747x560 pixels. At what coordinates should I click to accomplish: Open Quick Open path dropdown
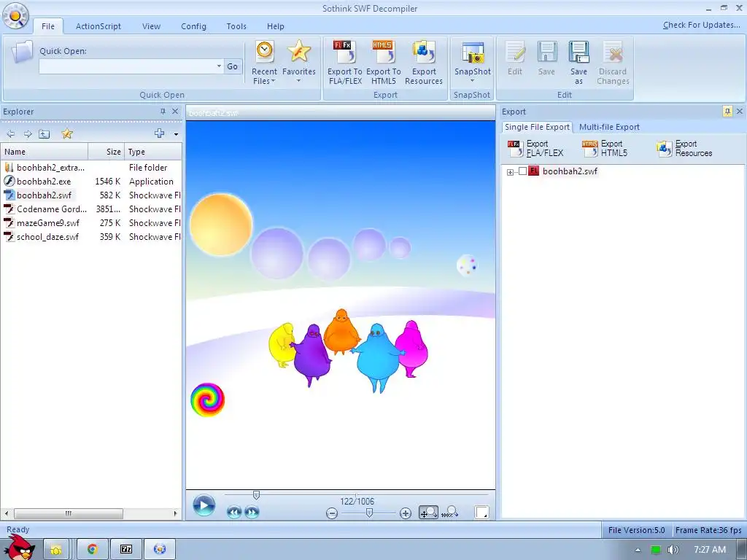point(219,66)
